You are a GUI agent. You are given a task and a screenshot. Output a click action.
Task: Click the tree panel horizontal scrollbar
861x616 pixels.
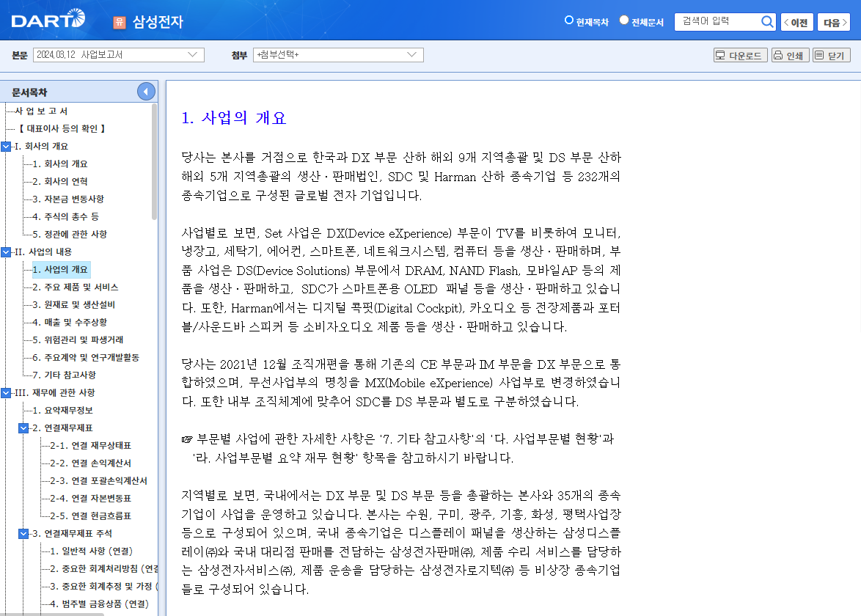tap(52, 615)
